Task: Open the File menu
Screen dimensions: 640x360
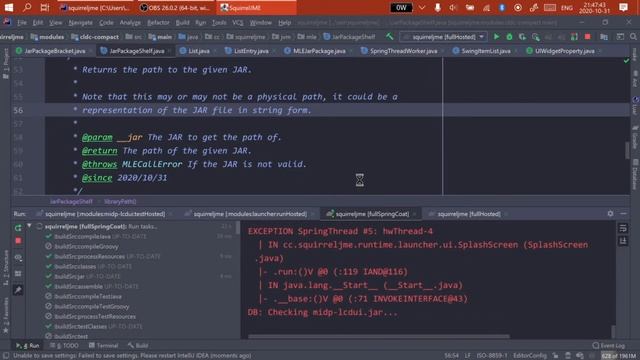Action: pos(22,22)
